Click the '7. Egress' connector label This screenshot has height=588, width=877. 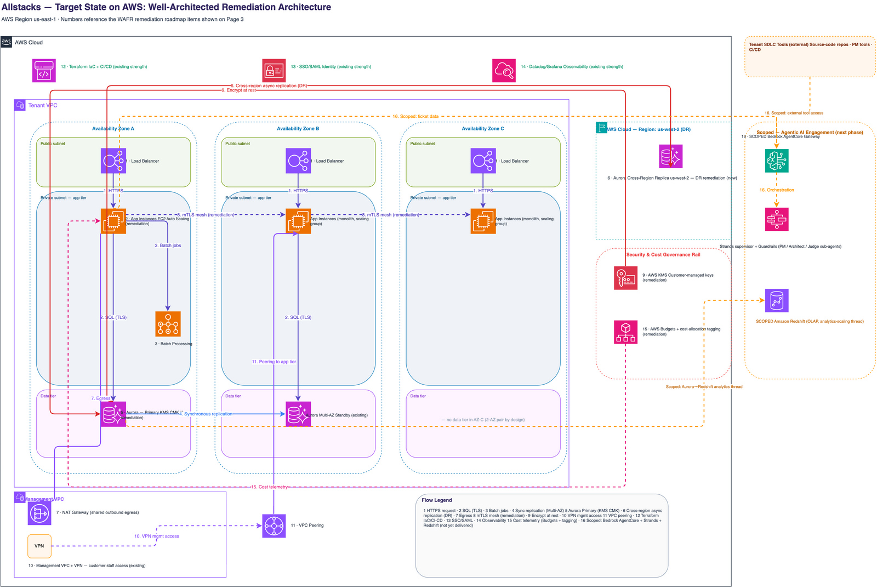pos(101,398)
